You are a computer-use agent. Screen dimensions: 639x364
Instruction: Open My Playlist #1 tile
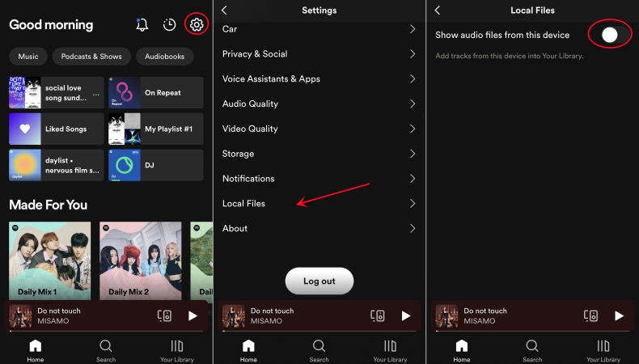tap(155, 129)
